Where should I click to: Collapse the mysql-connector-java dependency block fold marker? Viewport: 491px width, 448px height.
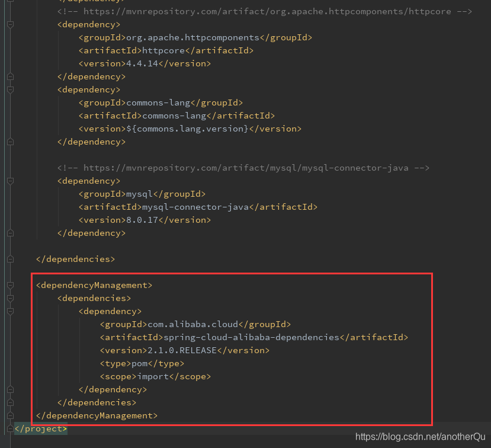(10, 181)
